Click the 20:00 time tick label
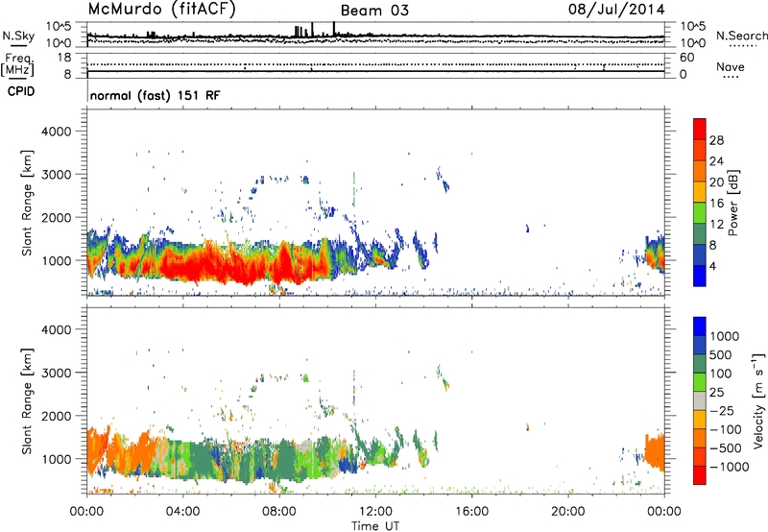Viewport: 768px width, 532px height. click(567, 512)
